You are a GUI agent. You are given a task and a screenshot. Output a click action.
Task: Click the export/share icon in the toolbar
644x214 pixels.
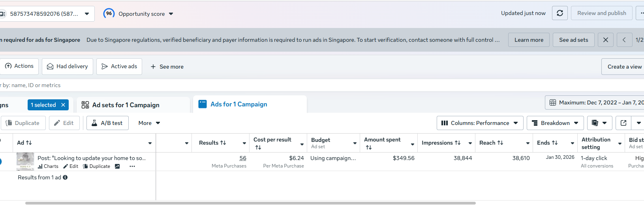(623, 123)
